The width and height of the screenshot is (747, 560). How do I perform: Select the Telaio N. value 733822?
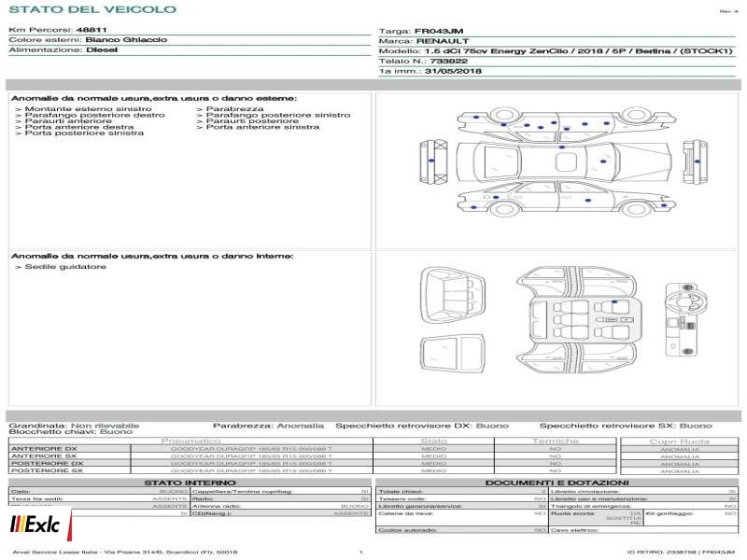click(x=449, y=61)
